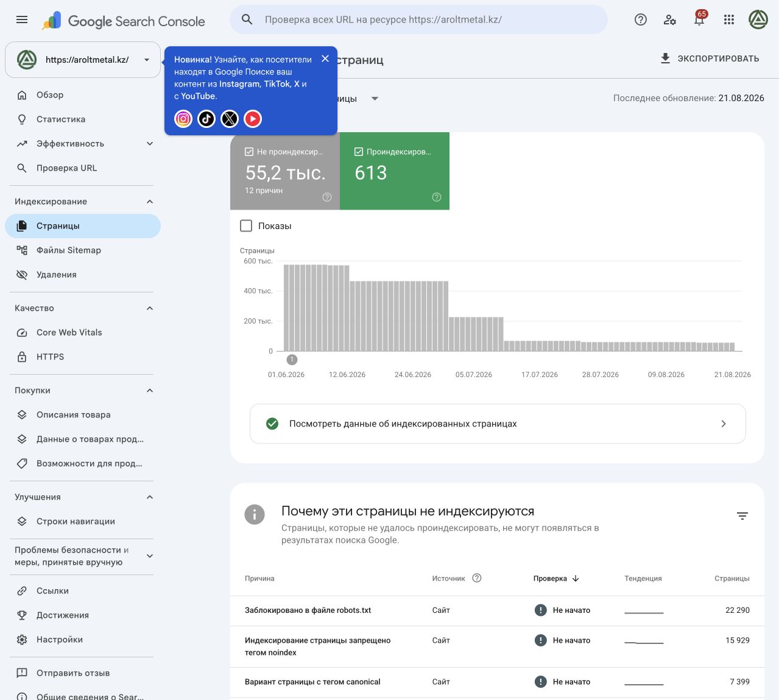The image size is (779, 700).
Task: Click the Не проиндексировано 55,2 тыс. card
Action: 285,171
